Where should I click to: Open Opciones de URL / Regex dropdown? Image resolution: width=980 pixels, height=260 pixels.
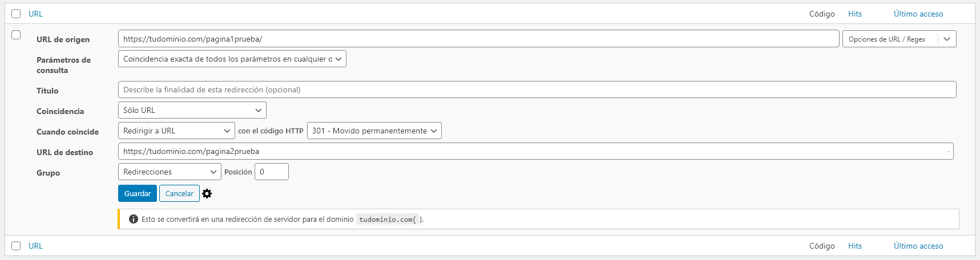pyautogui.click(x=899, y=39)
